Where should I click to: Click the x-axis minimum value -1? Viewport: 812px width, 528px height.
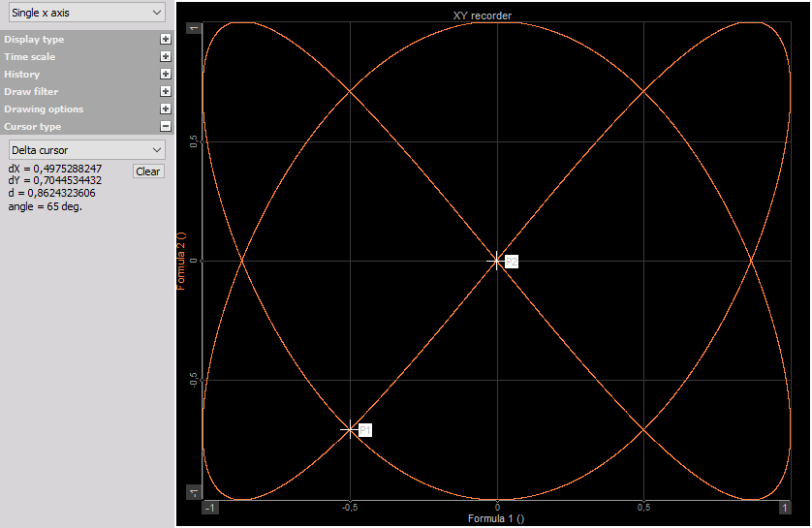[x=209, y=508]
